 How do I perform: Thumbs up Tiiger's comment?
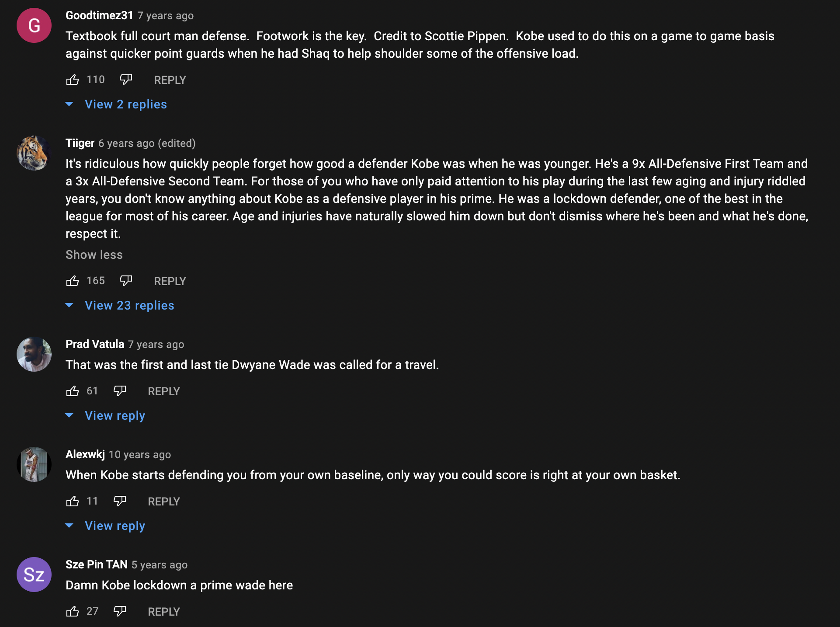(73, 281)
